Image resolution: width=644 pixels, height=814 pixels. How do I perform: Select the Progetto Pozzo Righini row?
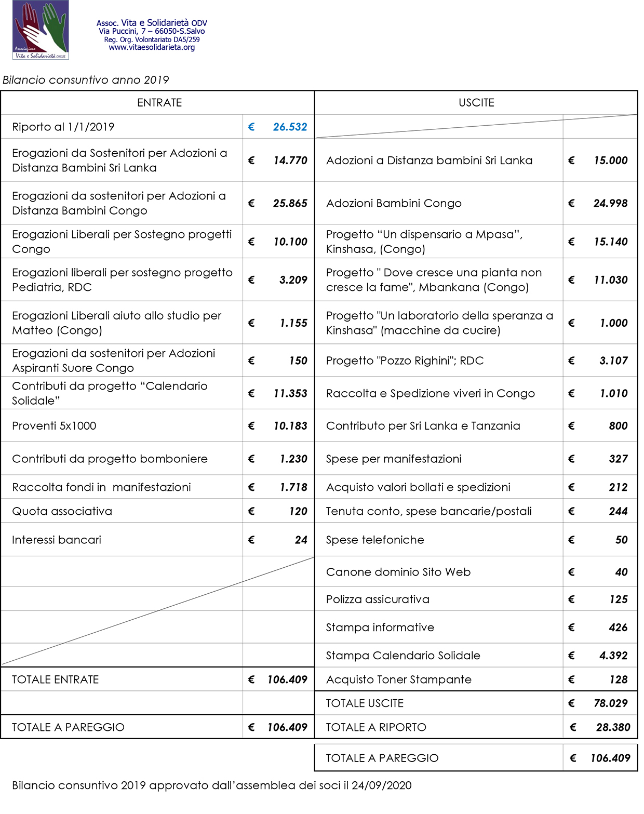click(476, 361)
